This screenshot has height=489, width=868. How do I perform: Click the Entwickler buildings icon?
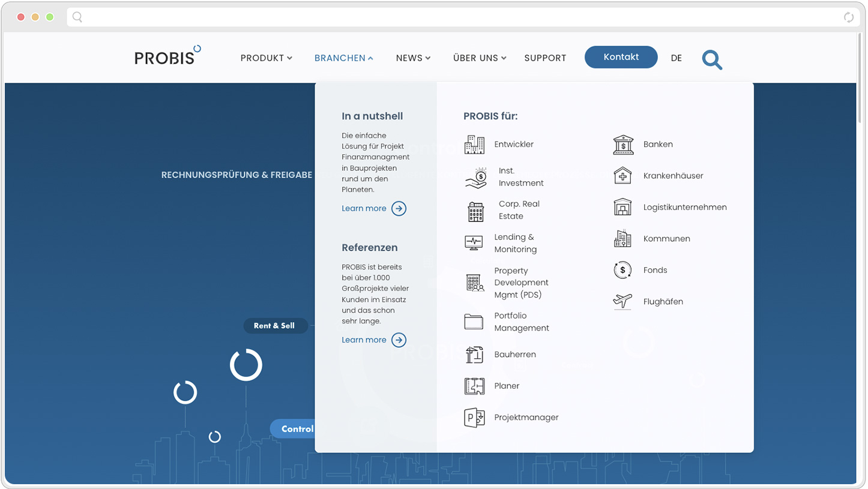tap(474, 145)
